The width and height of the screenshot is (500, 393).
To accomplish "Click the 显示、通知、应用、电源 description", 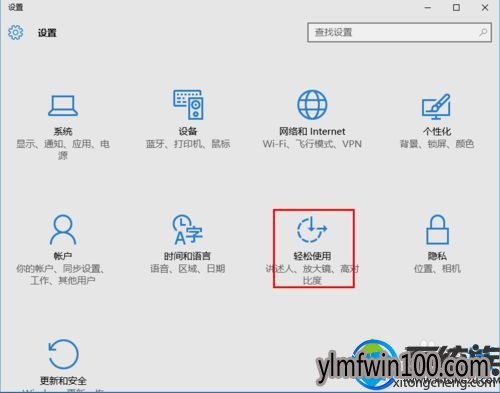I will click(x=63, y=150).
